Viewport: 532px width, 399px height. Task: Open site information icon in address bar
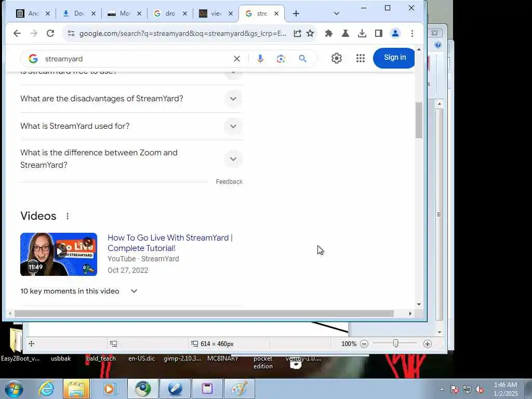point(71,33)
